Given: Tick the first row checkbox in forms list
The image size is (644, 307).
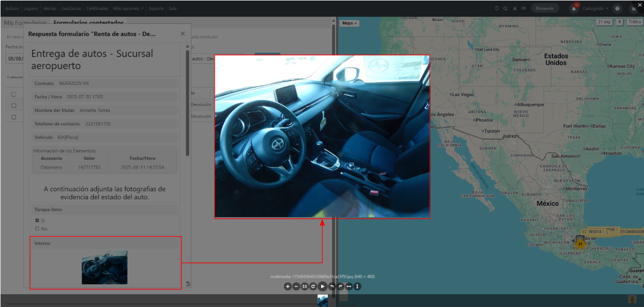Looking at the screenshot, I should click(13, 94).
